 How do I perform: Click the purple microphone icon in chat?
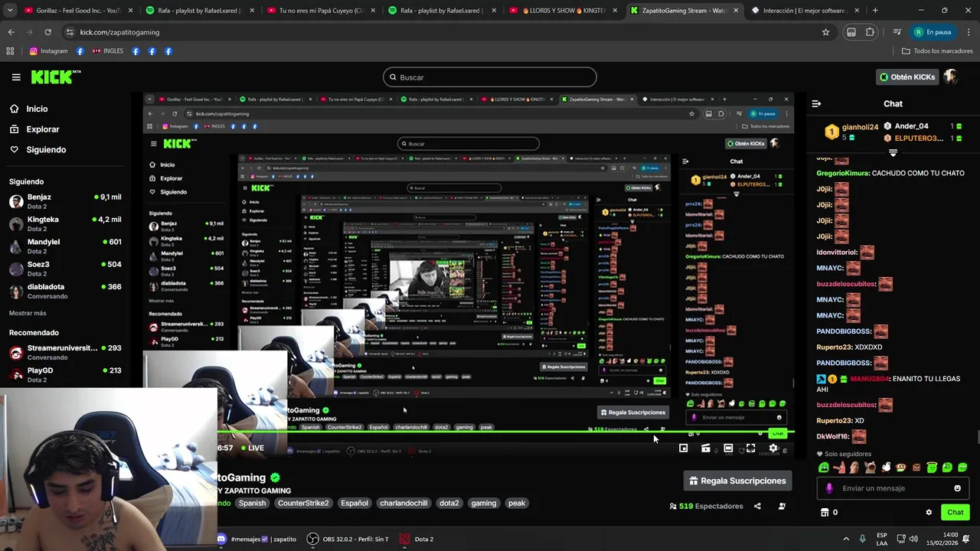click(829, 488)
